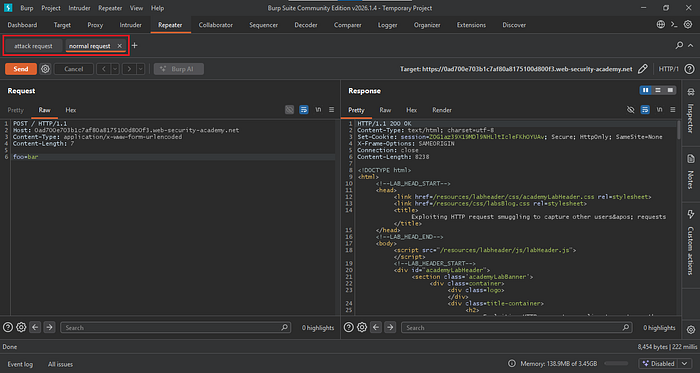
Task: Click the HTTP/1 protocol selector
Action: click(669, 69)
